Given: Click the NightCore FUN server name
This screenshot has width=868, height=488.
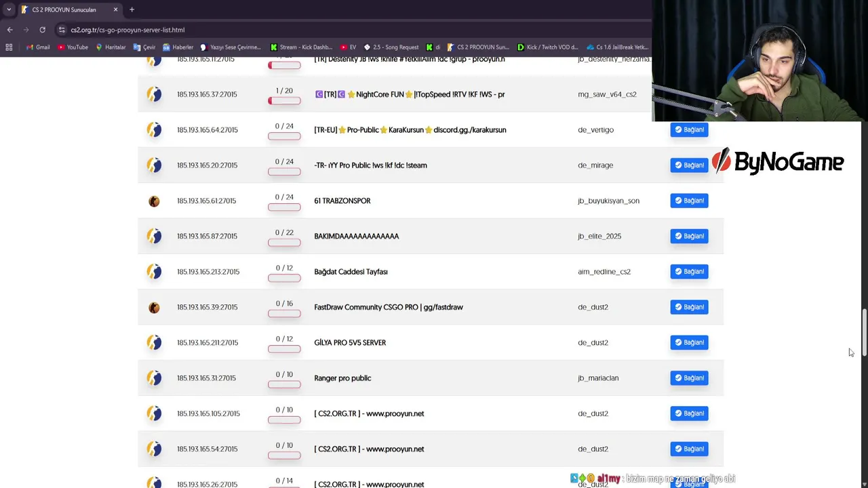Looking at the screenshot, I should [x=410, y=94].
